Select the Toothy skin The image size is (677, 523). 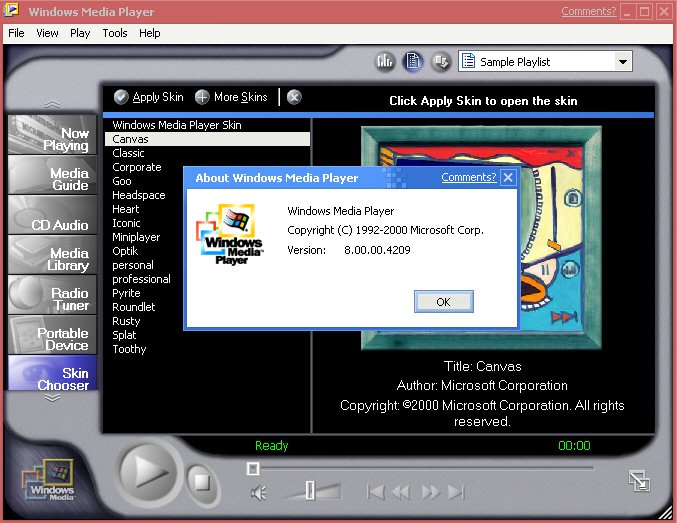point(129,349)
